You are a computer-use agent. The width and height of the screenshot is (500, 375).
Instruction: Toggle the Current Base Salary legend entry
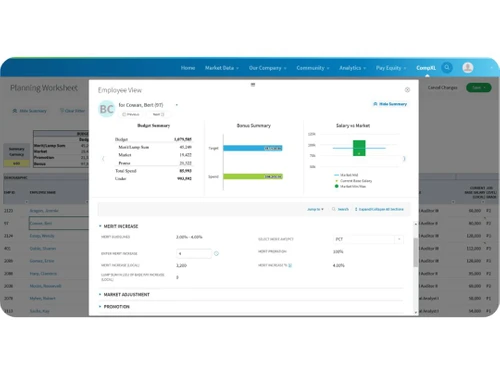(353, 181)
